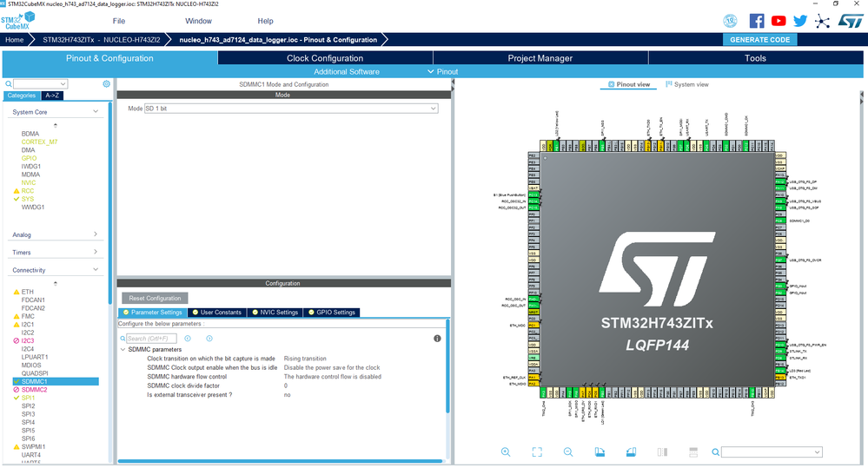
Task: Go to next parameter search result
Action: [x=209, y=339]
